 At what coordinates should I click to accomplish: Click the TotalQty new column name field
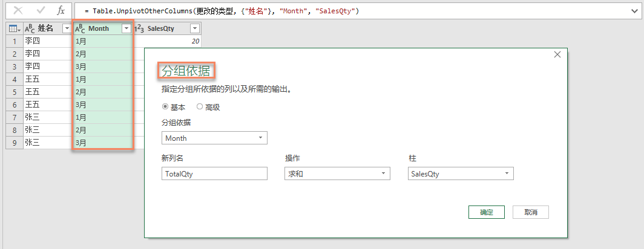(214, 173)
